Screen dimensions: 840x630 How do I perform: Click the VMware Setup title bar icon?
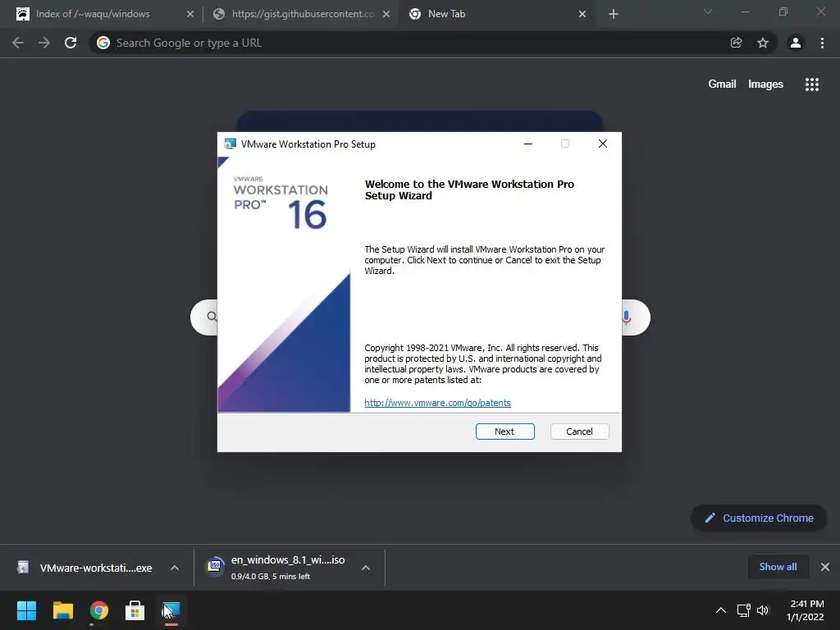click(231, 144)
